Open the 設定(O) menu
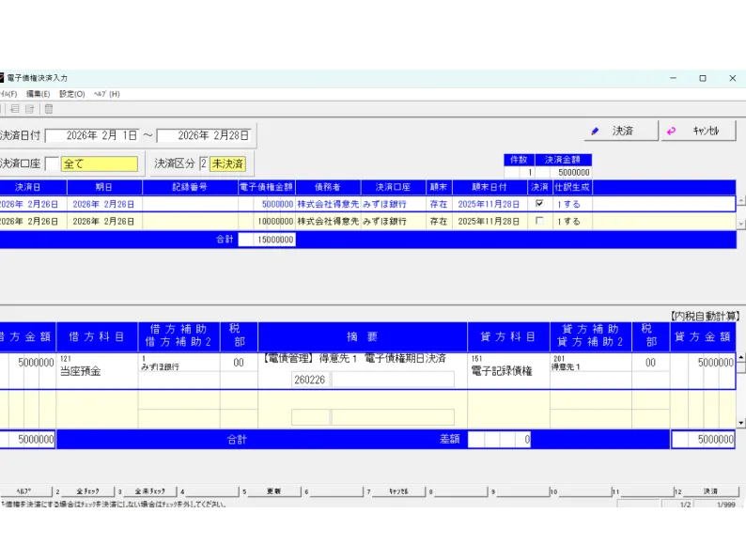Viewport: 746px width, 560px height. [x=71, y=94]
